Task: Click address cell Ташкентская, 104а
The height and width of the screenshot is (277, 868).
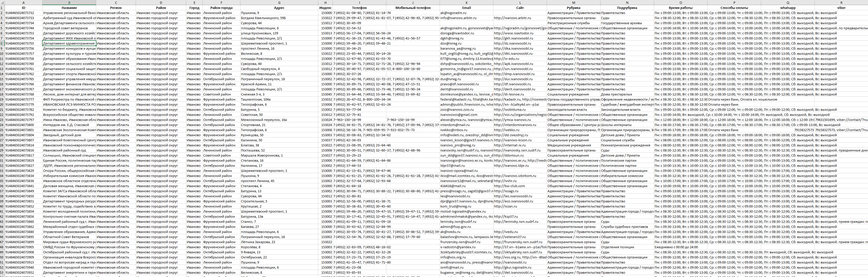Action: tap(279, 99)
